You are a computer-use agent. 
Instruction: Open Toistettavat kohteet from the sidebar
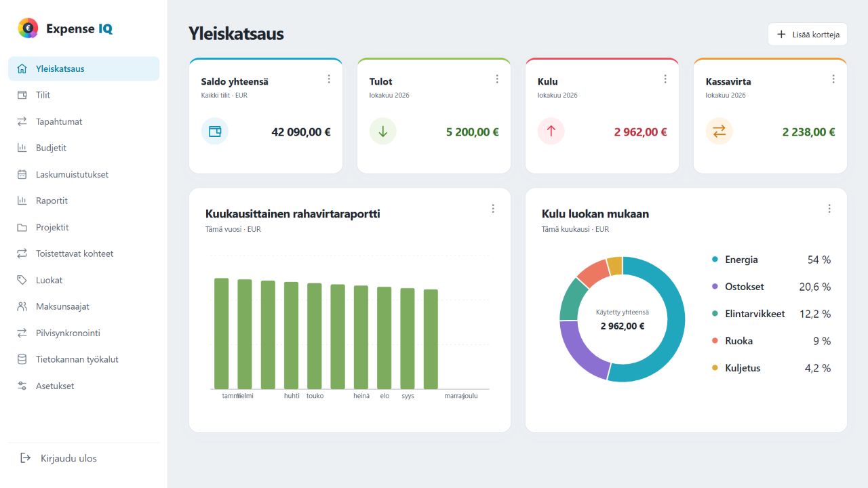[84, 253]
